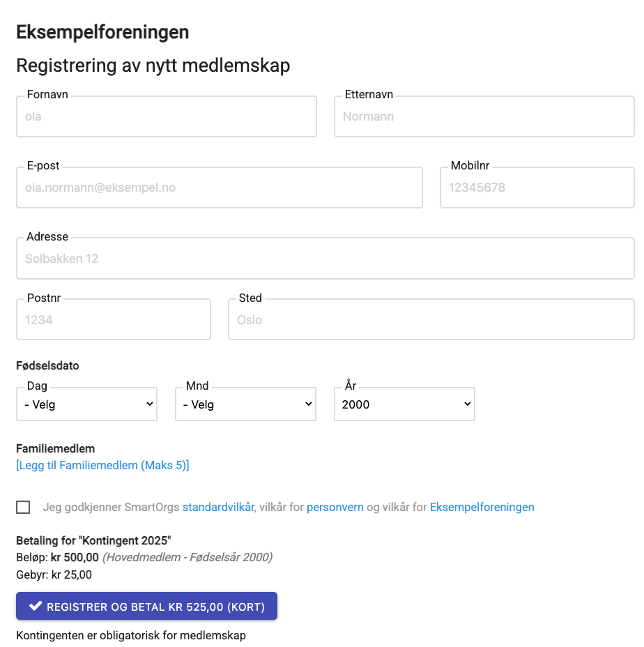
Task: Expand the År year dropdown showing 2000
Action: tap(404, 404)
